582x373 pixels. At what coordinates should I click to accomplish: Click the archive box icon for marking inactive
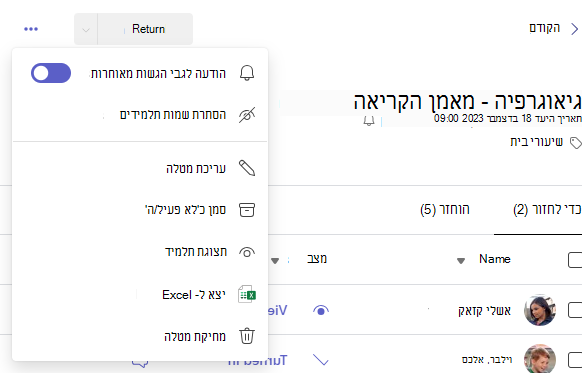click(247, 210)
